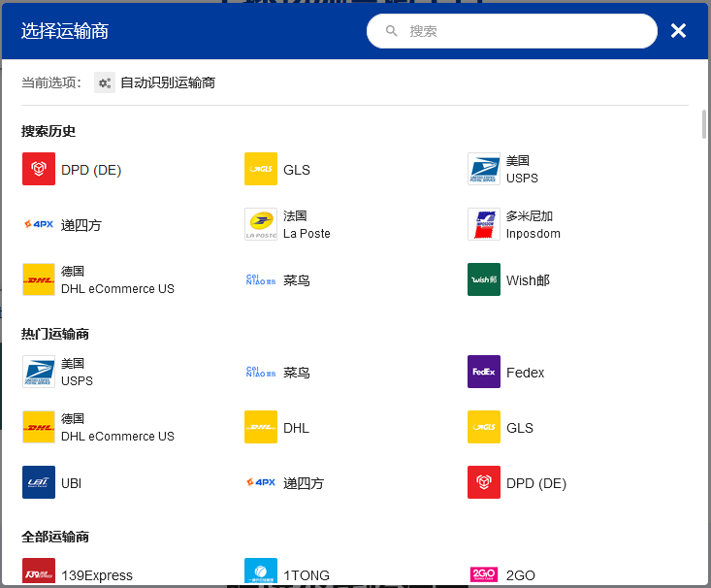Click the auto-detect carrier gear icon

(x=105, y=82)
